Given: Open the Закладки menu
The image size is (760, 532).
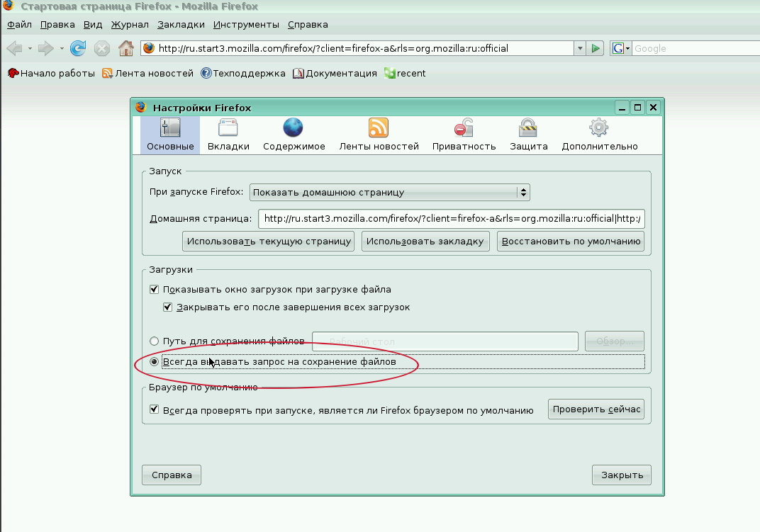Looking at the screenshot, I should click(181, 25).
